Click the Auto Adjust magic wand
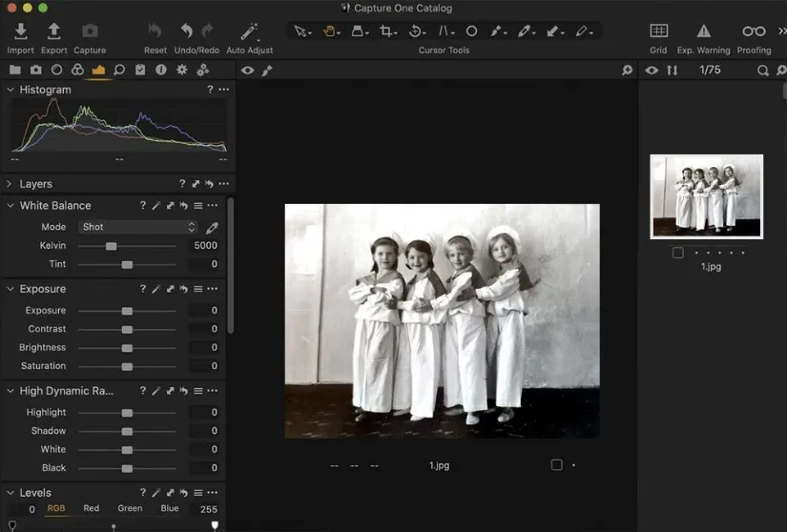This screenshot has width=787, height=532. click(x=249, y=31)
